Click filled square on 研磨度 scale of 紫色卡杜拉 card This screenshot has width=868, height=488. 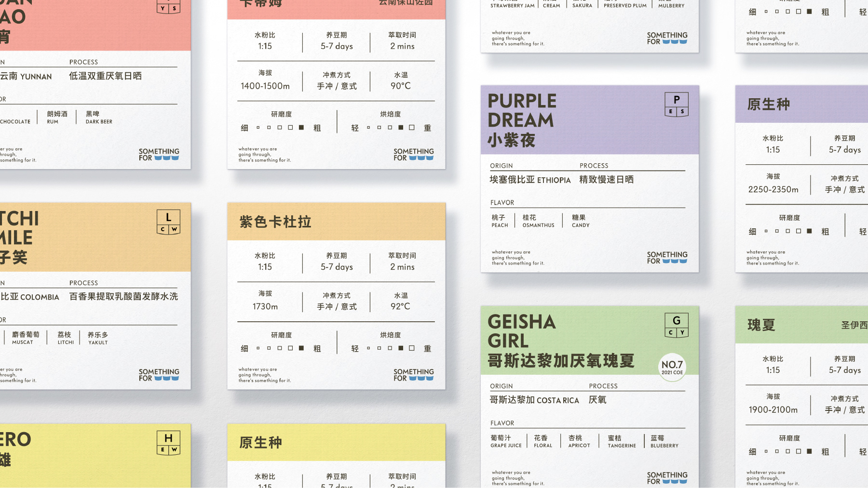(x=301, y=348)
